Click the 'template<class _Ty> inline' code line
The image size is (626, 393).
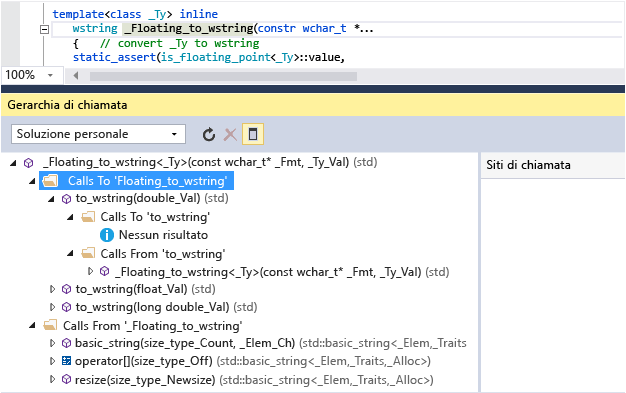(x=135, y=14)
